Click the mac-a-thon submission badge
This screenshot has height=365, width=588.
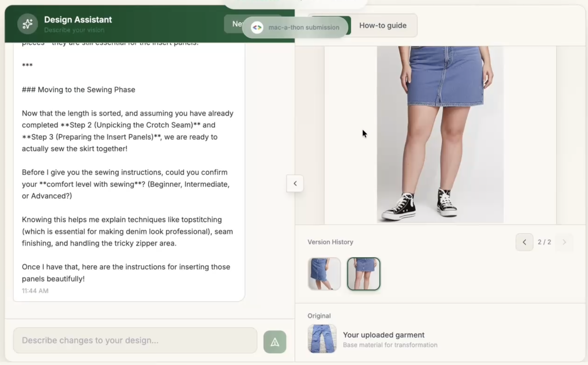pyautogui.click(x=303, y=27)
